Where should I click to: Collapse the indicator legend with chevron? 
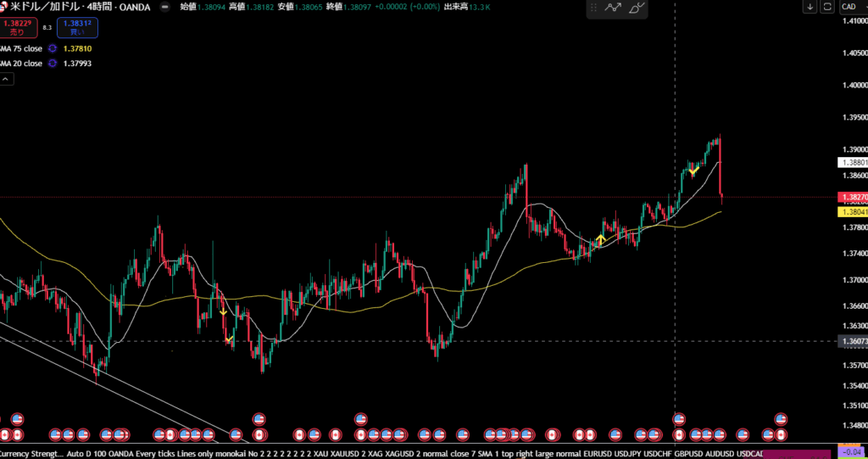(5, 79)
